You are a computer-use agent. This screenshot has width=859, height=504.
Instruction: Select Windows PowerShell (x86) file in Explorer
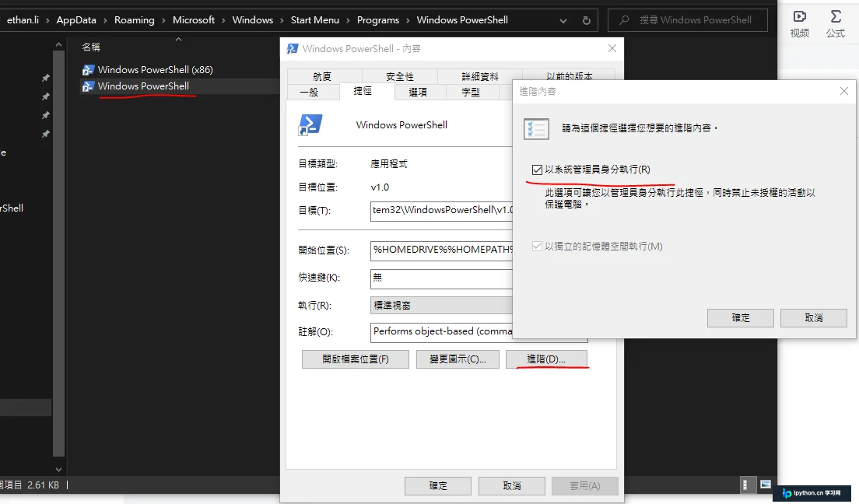(x=155, y=69)
